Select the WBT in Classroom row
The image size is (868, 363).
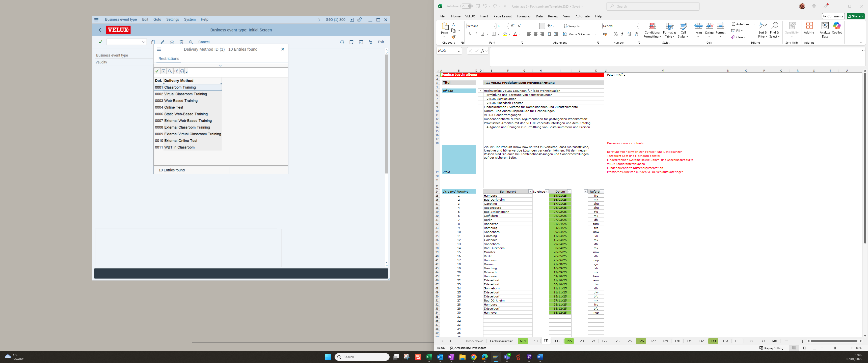pos(188,147)
